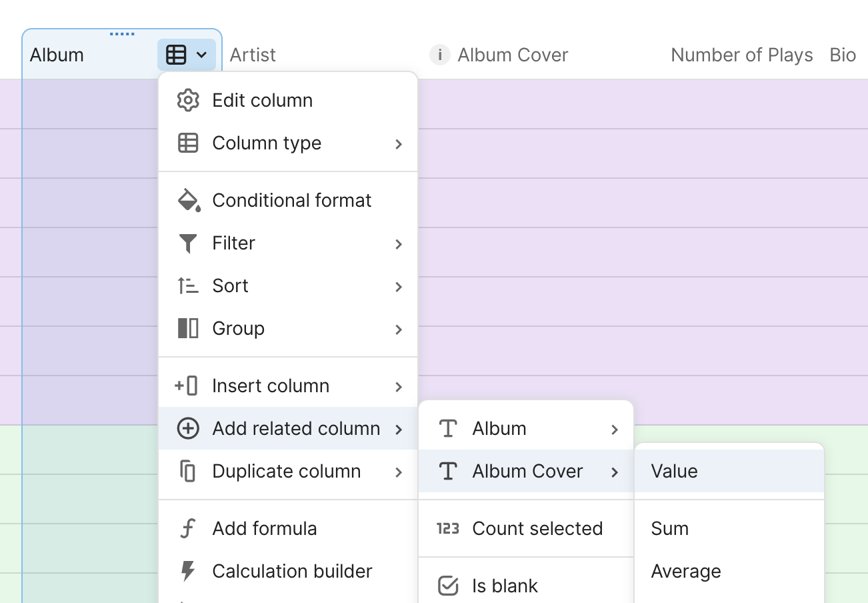Screen dimensions: 868x603
Task: Click the Add formula function icon
Action: tap(188, 529)
